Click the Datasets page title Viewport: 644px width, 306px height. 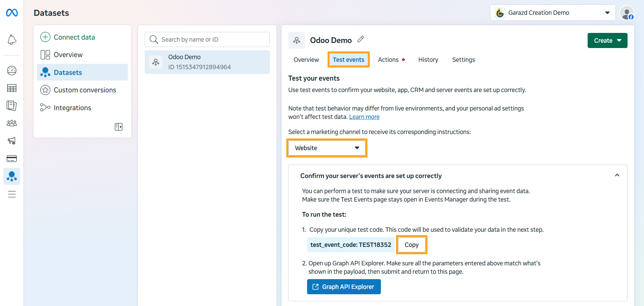(x=51, y=13)
